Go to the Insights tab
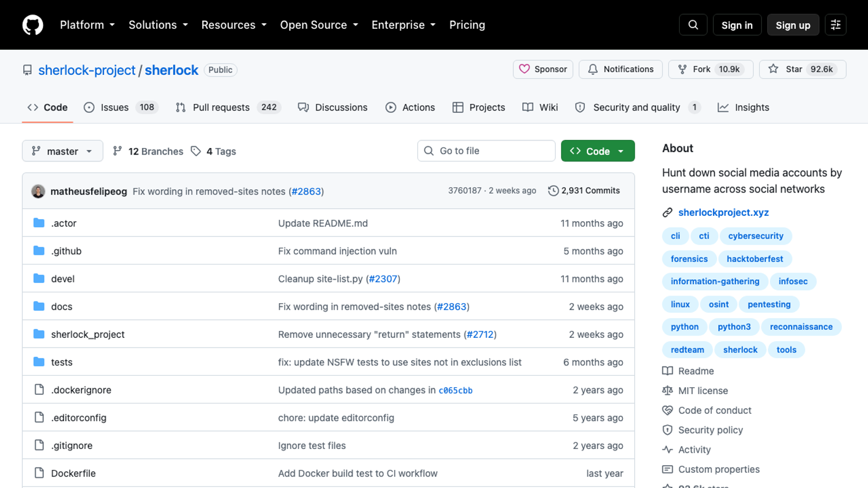 click(x=743, y=107)
